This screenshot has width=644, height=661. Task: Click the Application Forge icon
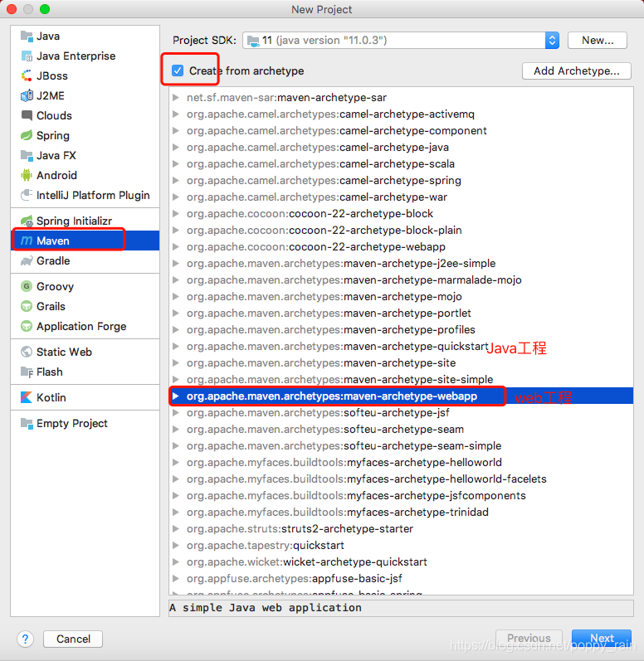[27, 326]
